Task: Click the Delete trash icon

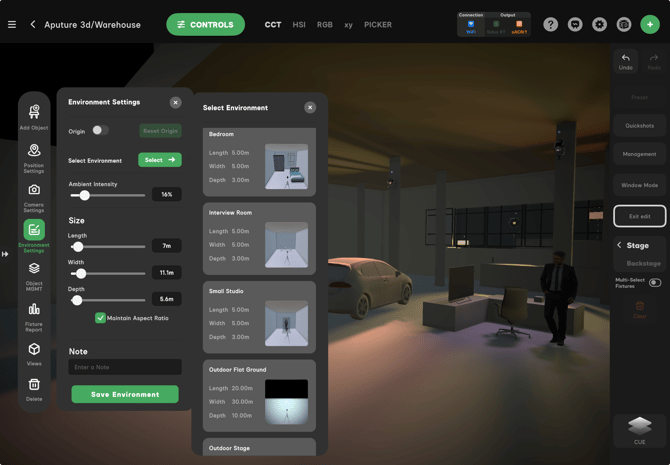Action: (x=34, y=388)
